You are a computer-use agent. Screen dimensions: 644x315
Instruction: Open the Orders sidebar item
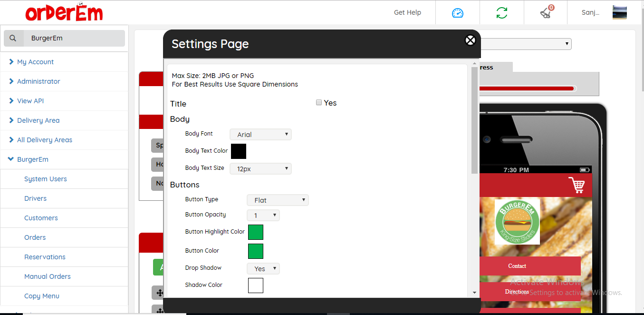click(x=35, y=237)
